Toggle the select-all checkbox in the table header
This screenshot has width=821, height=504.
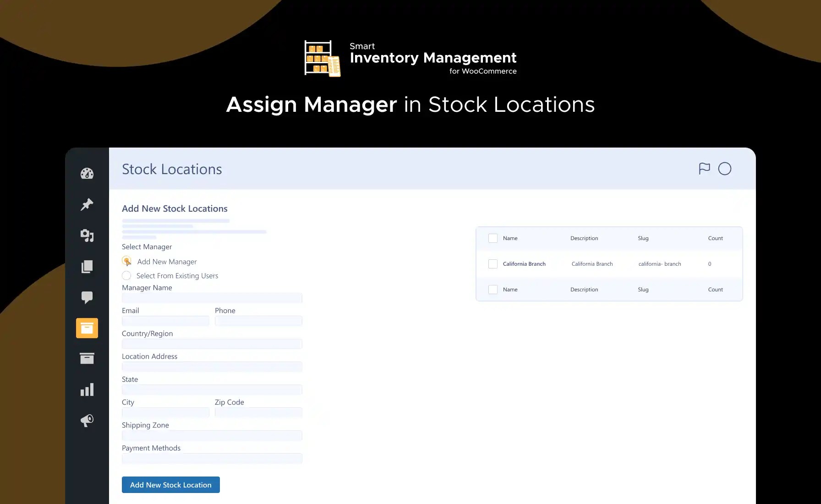click(493, 238)
